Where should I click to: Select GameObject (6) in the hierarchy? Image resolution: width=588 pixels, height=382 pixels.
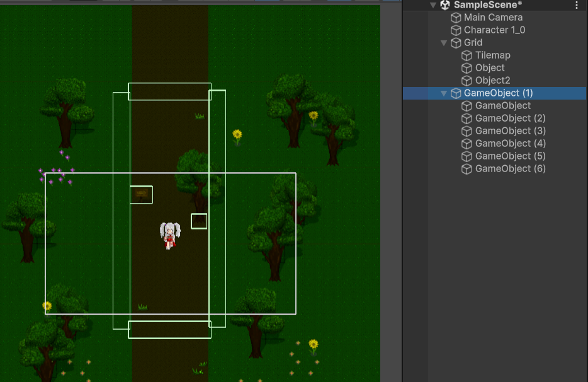[x=511, y=169]
